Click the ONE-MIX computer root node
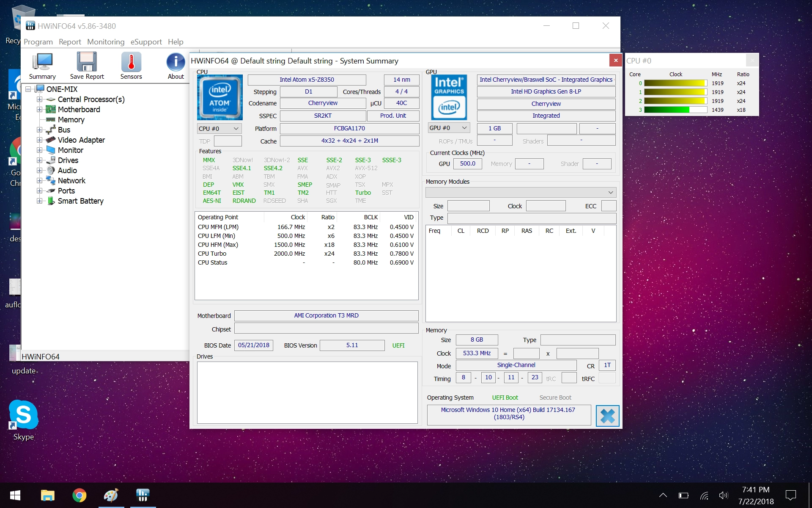The image size is (812, 508). pos(62,89)
